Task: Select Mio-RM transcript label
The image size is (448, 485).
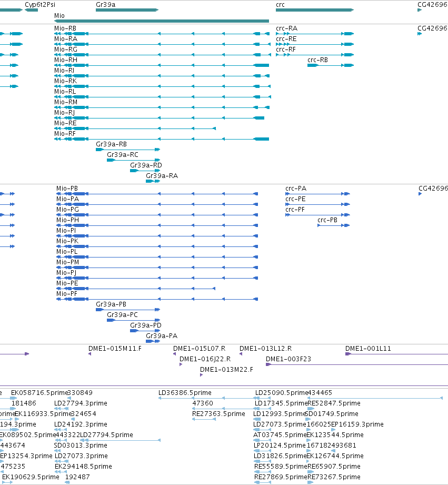Action: coord(66,102)
